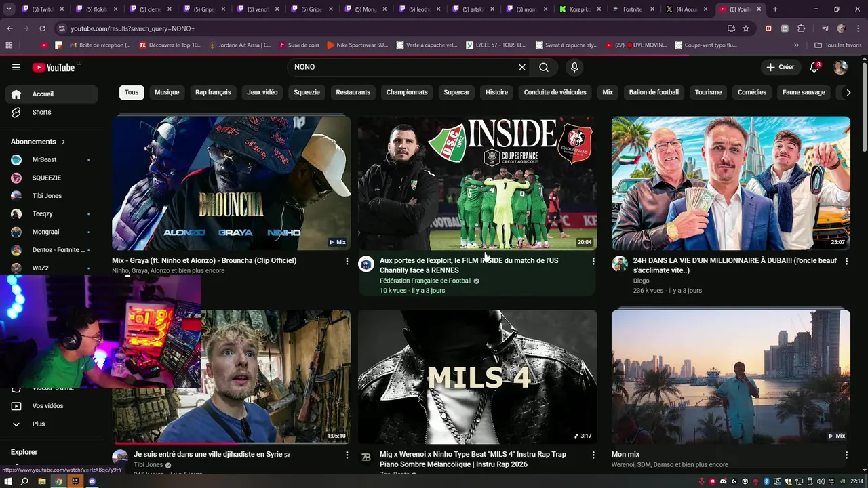Open the LYCÉE 57 bookmark

point(496,45)
